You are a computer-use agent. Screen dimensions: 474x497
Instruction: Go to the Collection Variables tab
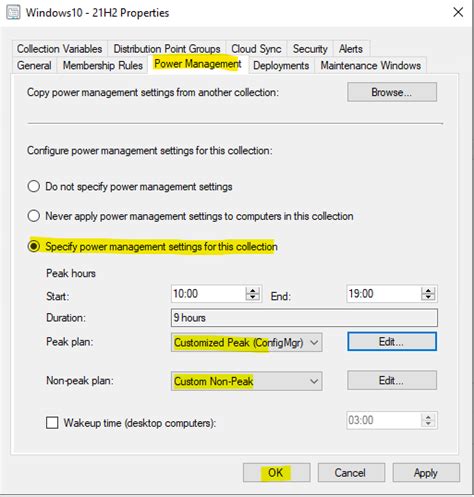60,49
